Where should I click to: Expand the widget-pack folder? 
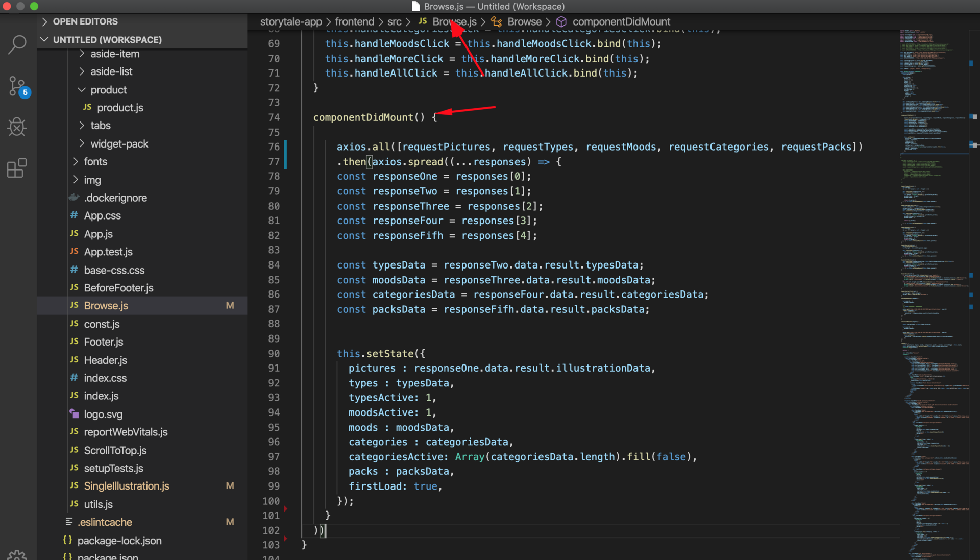coord(82,144)
